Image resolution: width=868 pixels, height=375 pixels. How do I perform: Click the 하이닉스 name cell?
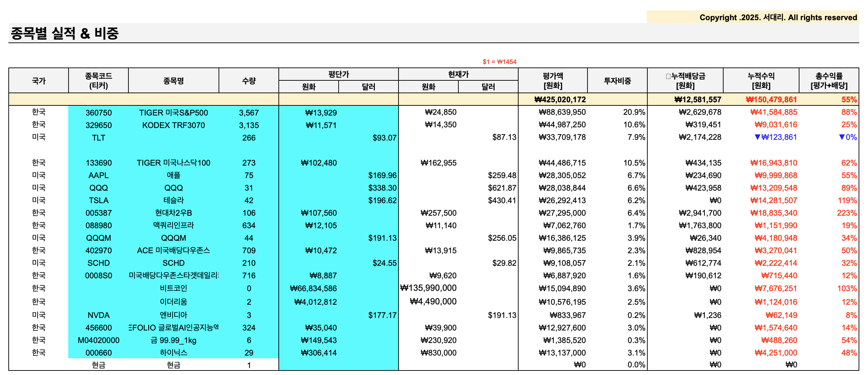coord(173,353)
